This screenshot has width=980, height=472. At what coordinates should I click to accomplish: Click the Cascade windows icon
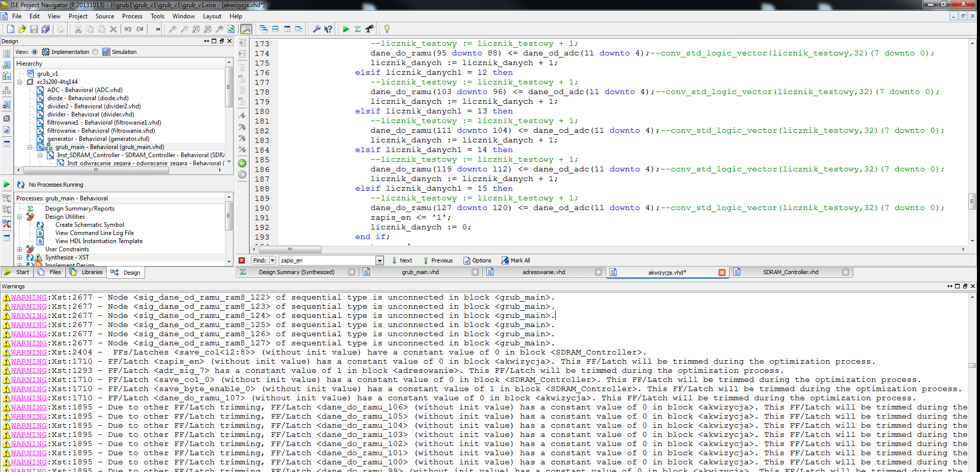[264, 29]
